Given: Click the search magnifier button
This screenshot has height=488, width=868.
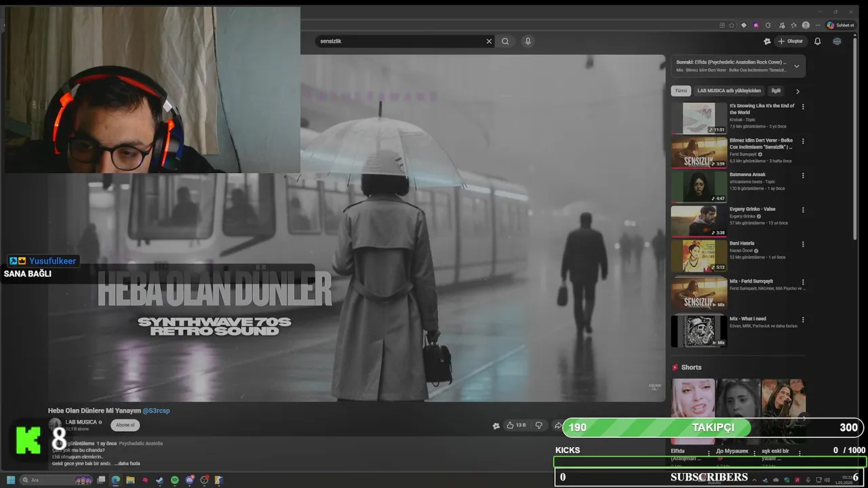Looking at the screenshot, I should click(x=505, y=41).
